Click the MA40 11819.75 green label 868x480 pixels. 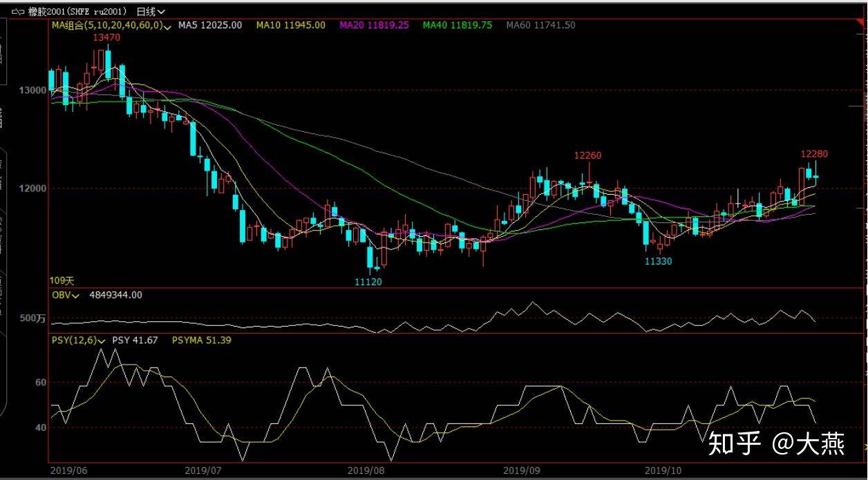click(x=457, y=26)
